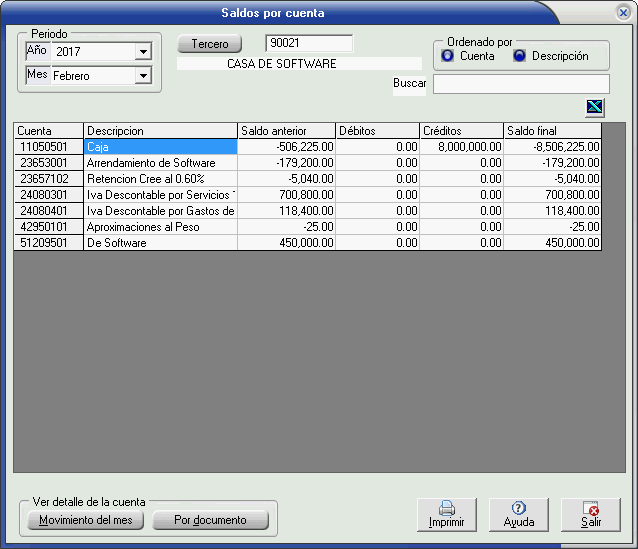Click the Saldo anterior column header
This screenshot has width=638, height=549.
tap(285, 131)
